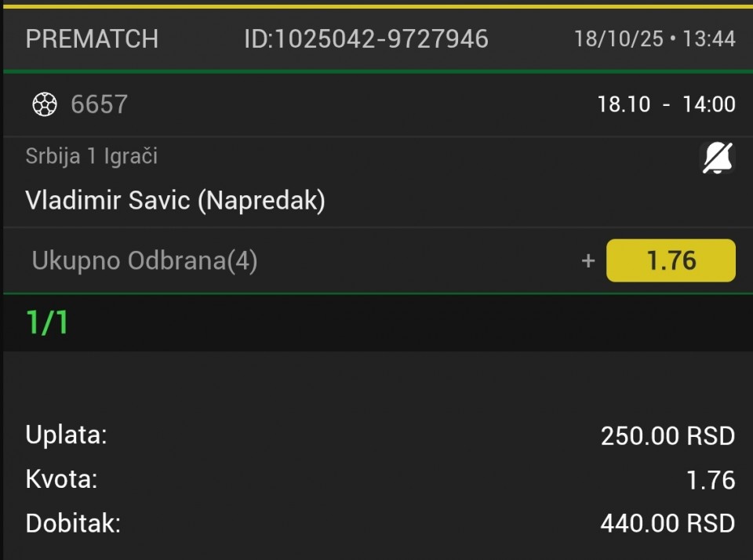
Task: Click the PREMATCH label
Action: 92,38
